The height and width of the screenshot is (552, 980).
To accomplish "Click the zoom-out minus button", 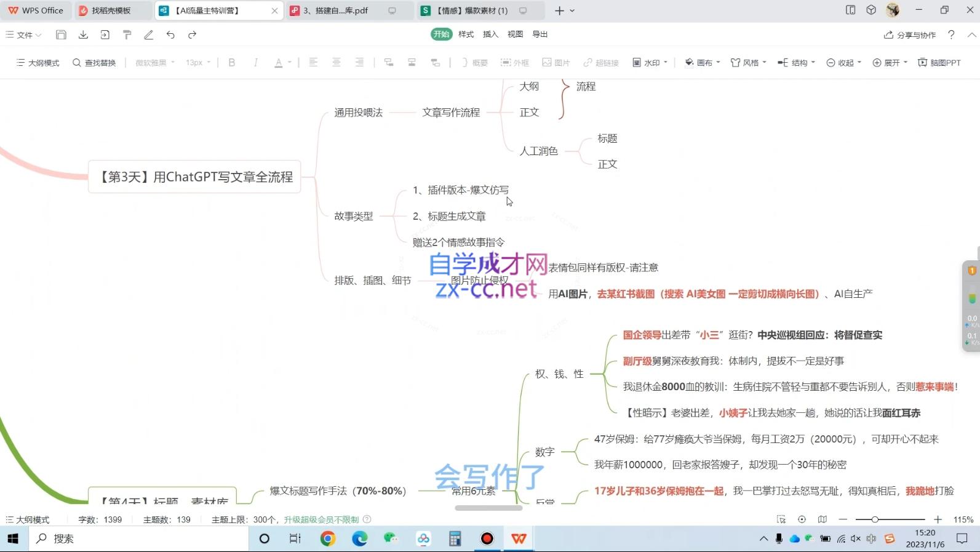I will pos(843,519).
